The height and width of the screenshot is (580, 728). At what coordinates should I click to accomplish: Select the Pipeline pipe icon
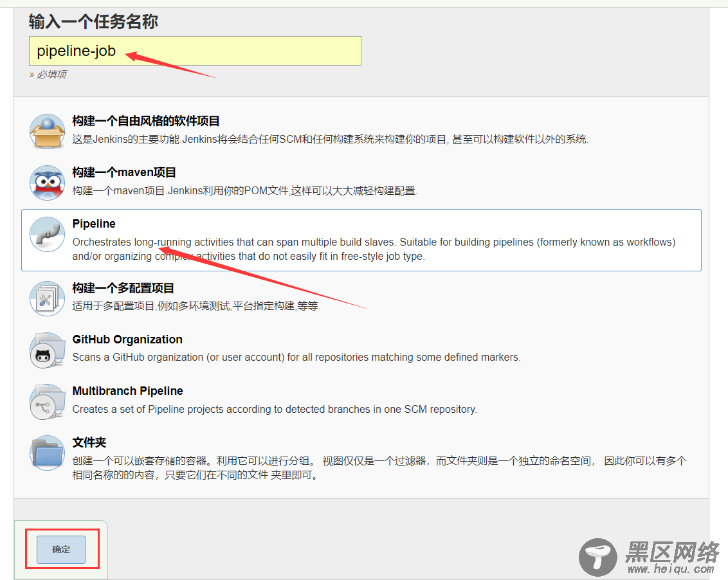coord(48,234)
